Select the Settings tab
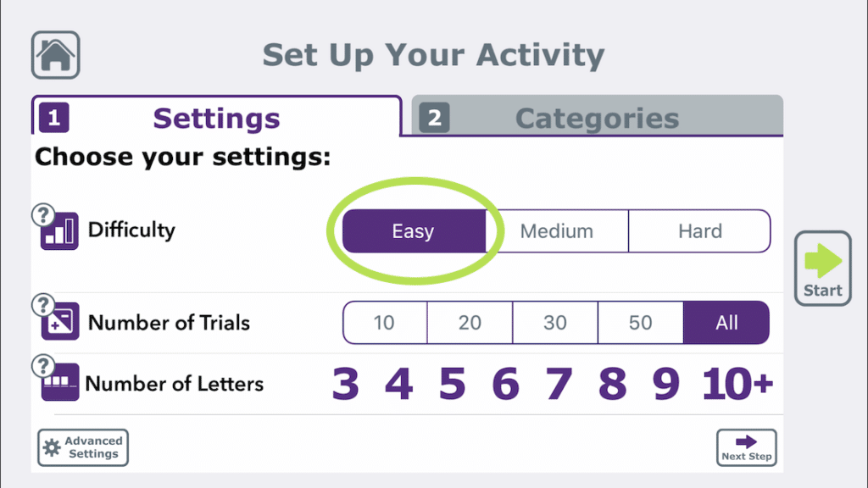Screen dimensions: 868x488 (x=215, y=118)
